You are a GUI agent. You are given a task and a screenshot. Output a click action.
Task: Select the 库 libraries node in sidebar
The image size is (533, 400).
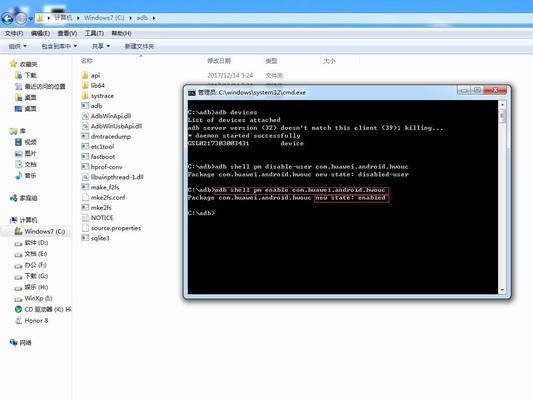coord(18,131)
